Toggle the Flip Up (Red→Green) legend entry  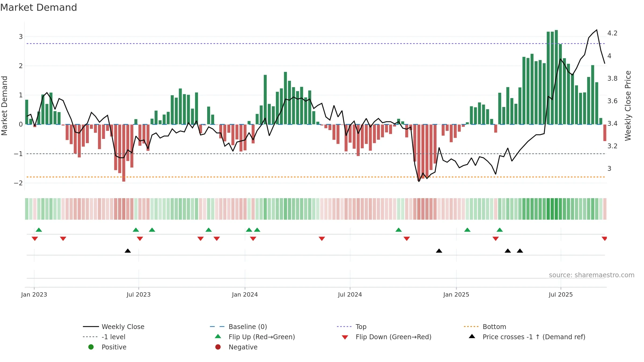tap(255, 337)
